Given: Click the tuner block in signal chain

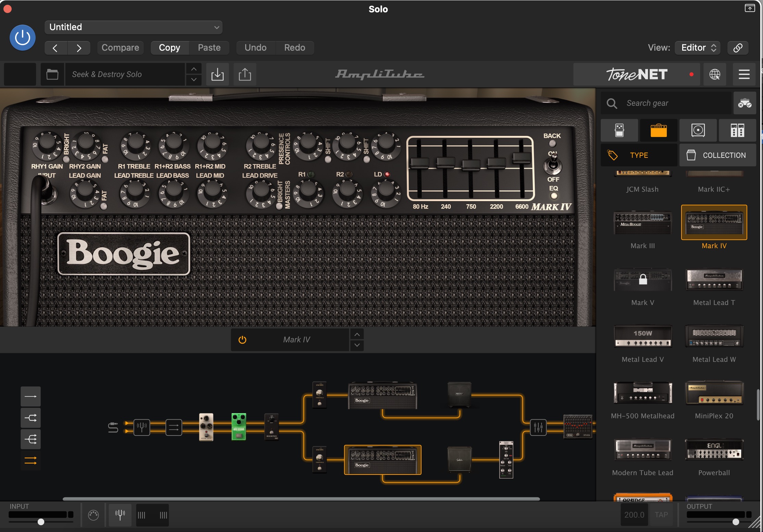Looking at the screenshot, I should coord(141,427).
